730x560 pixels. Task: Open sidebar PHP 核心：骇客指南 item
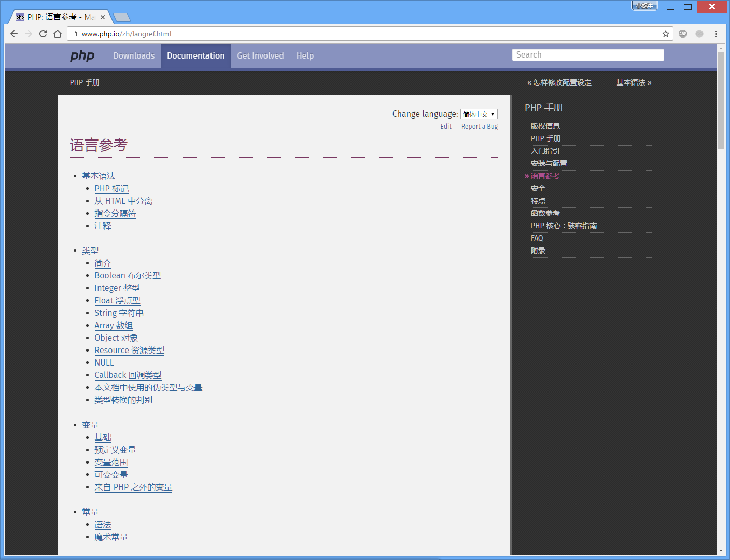(588, 226)
